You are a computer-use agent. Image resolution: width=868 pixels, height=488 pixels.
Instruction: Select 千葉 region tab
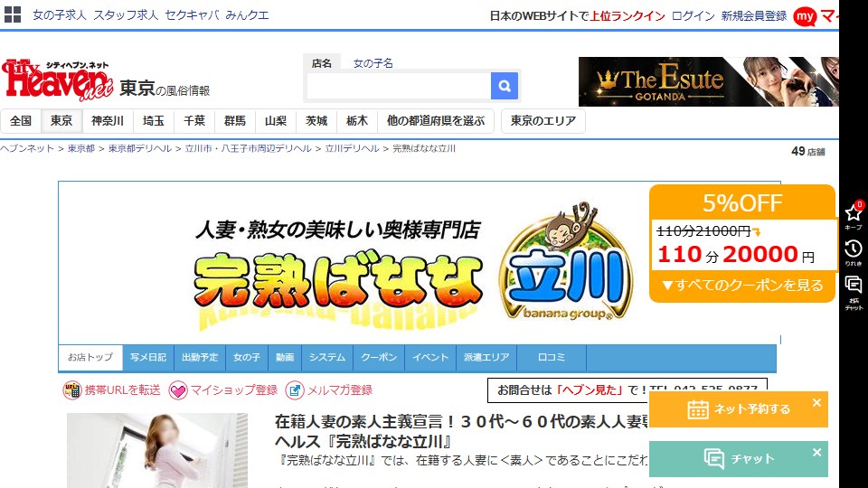[x=194, y=120]
